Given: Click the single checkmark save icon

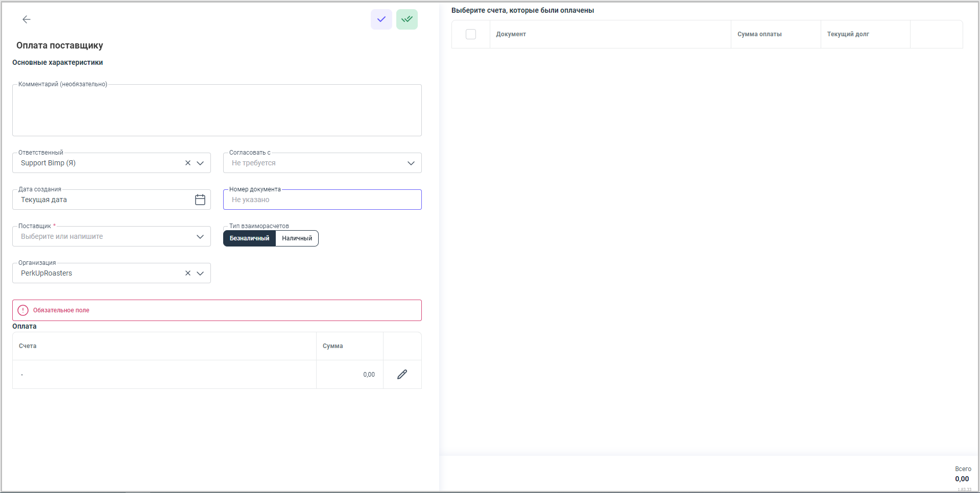Looking at the screenshot, I should (381, 19).
